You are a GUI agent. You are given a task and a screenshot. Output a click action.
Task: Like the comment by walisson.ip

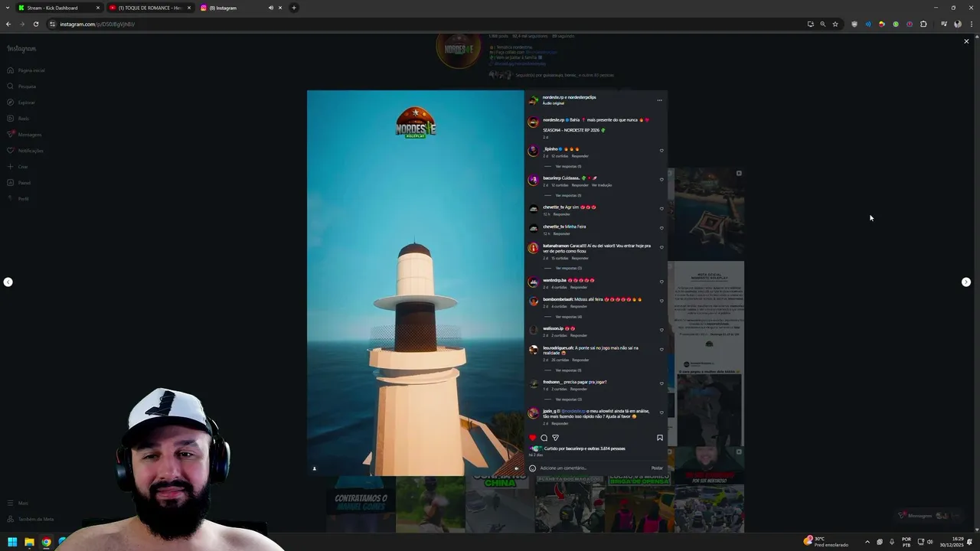[661, 330]
